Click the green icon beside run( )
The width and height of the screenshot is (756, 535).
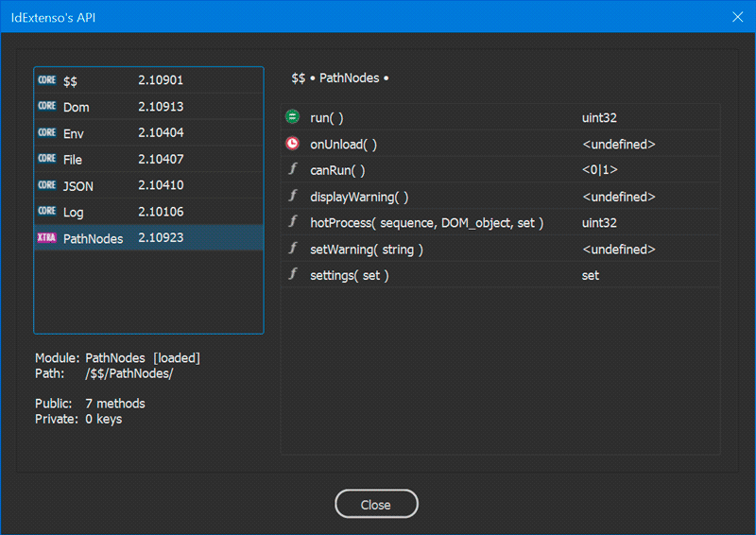coord(293,118)
